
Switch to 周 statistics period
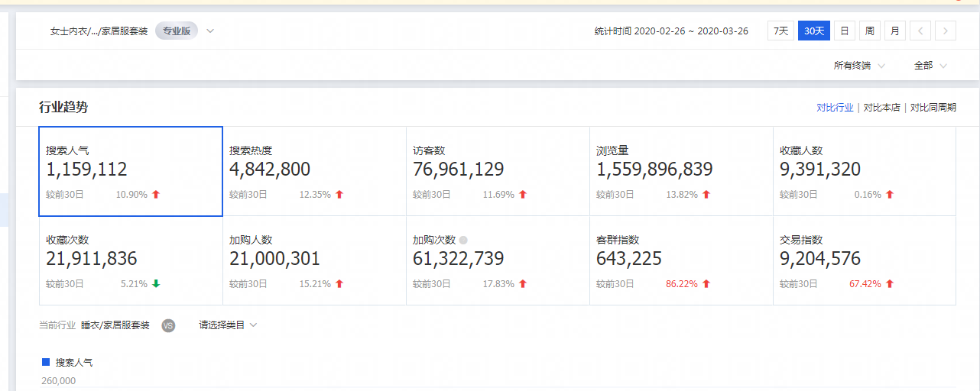point(869,31)
